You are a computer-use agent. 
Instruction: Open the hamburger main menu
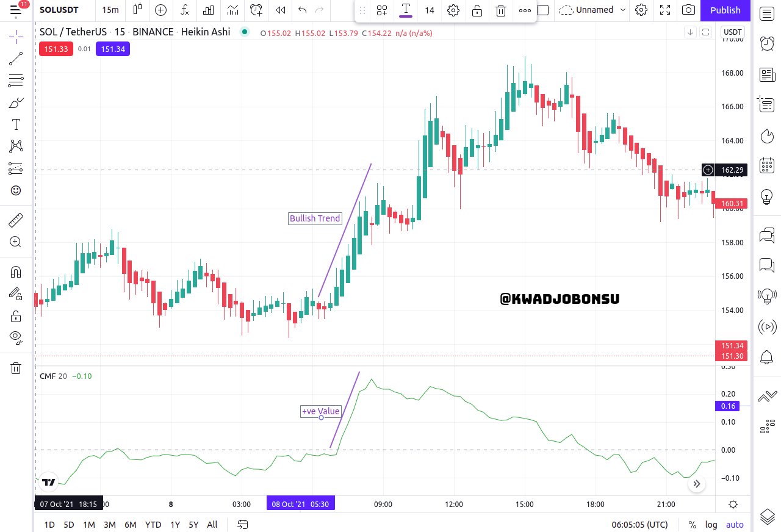point(16,10)
